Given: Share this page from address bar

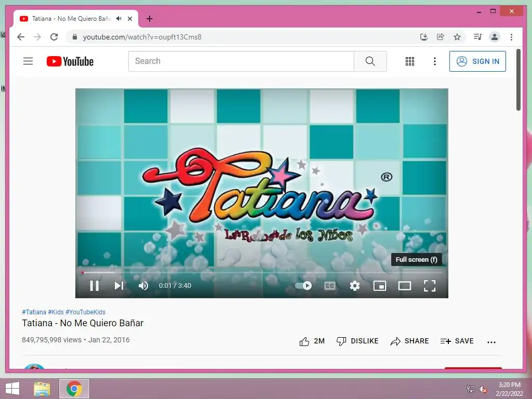Looking at the screenshot, I should tap(441, 37).
